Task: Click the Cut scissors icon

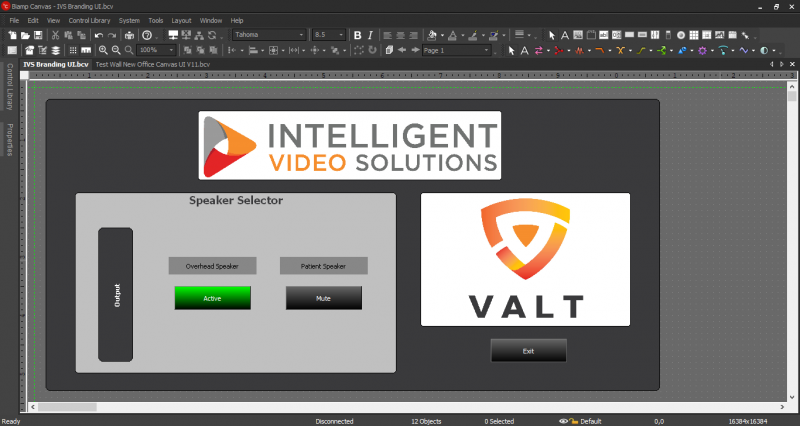Action: click(x=55, y=35)
